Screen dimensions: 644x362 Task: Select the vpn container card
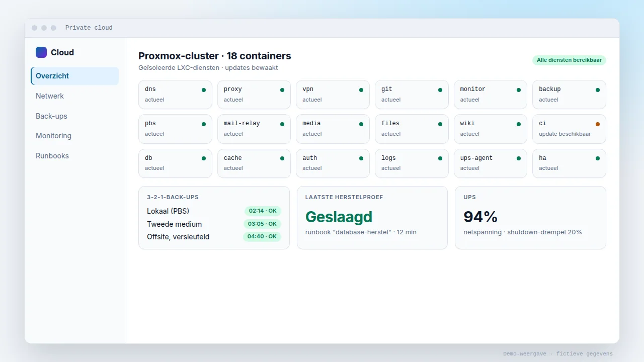point(333,95)
